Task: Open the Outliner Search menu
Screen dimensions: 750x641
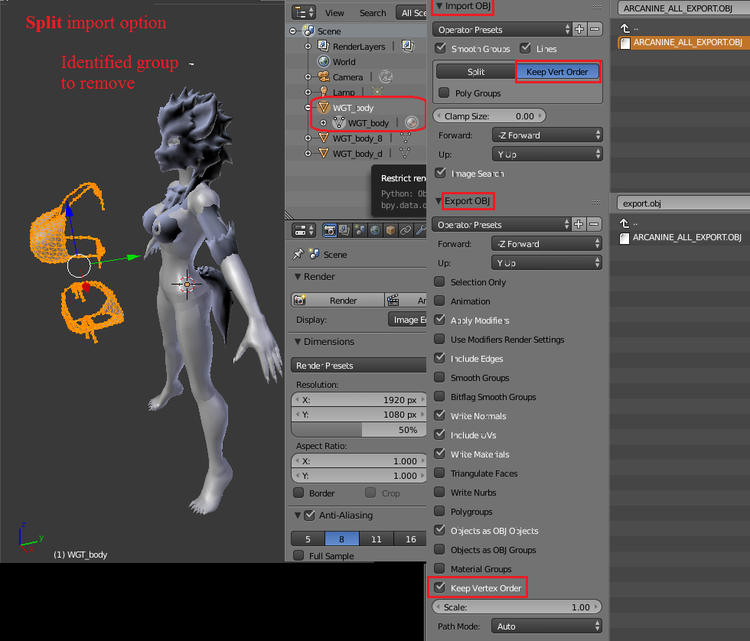Action: (x=373, y=13)
